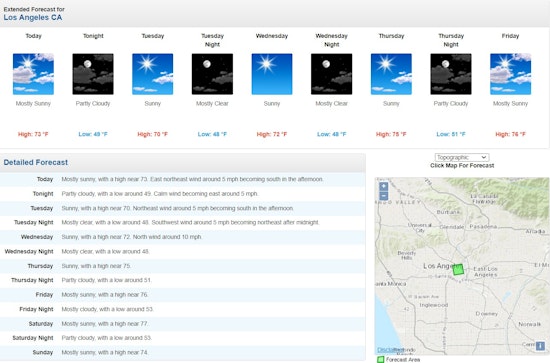Click the green forecast area square on map
The height and width of the screenshot is (363, 550).
click(458, 269)
